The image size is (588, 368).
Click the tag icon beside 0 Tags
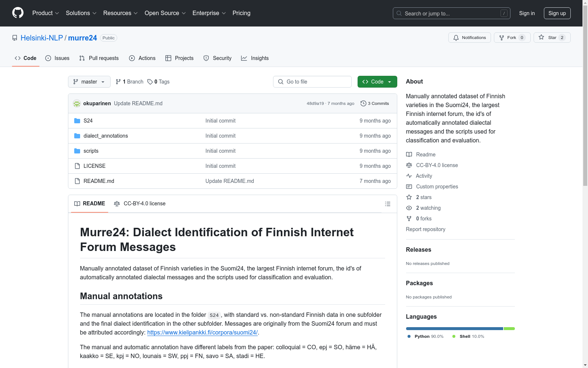(150, 82)
